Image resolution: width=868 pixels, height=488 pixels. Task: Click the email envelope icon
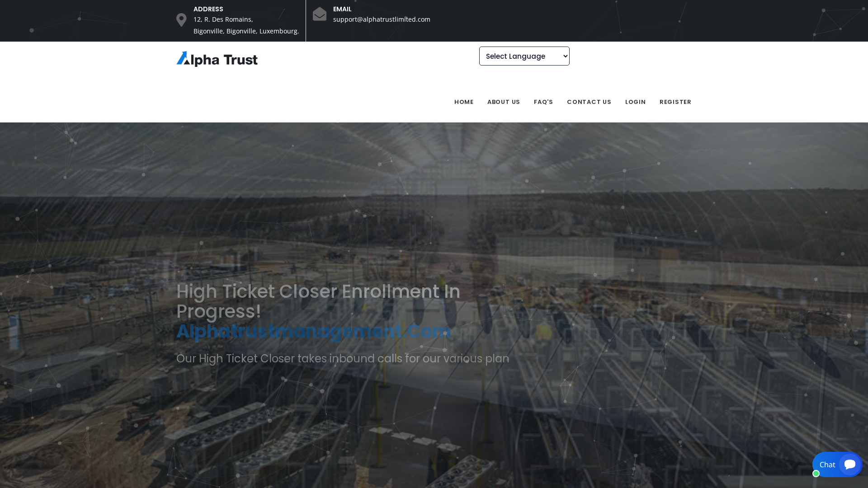pyautogui.click(x=320, y=14)
